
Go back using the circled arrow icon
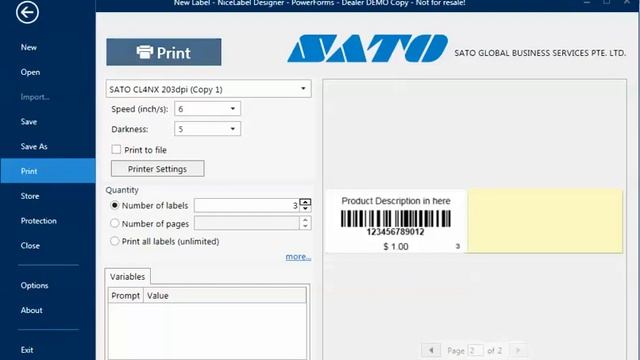point(27,12)
